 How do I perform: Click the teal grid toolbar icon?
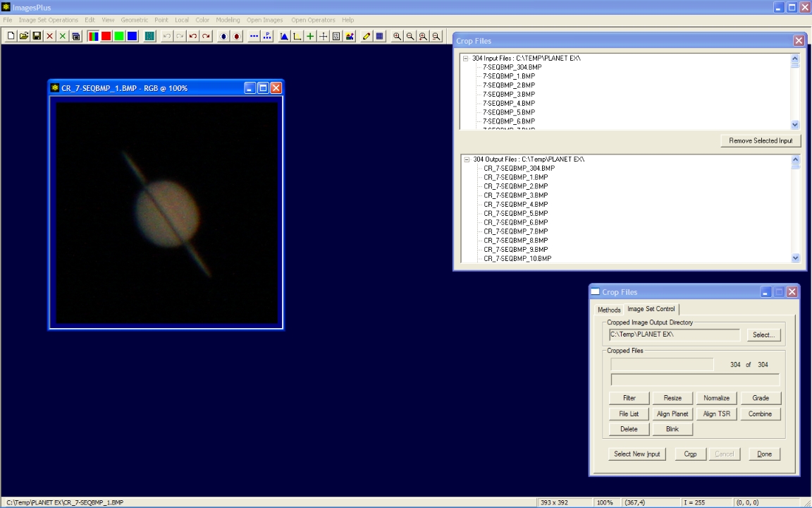(x=149, y=36)
